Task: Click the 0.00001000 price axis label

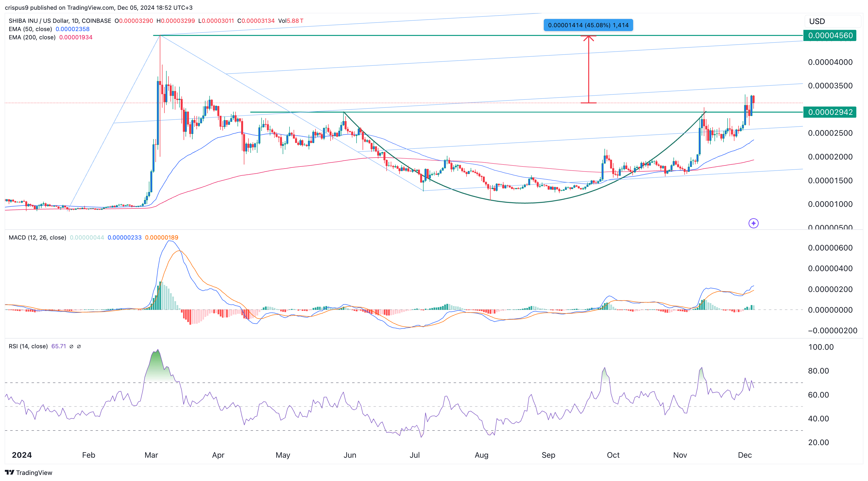Action: [830, 204]
